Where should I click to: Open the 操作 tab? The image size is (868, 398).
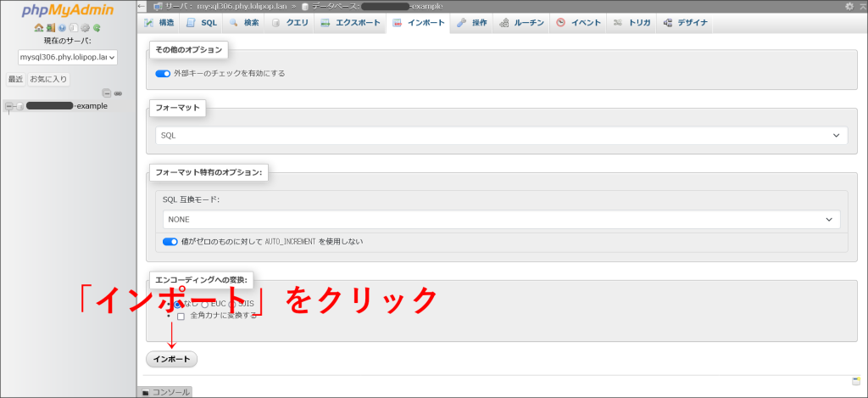tap(471, 23)
